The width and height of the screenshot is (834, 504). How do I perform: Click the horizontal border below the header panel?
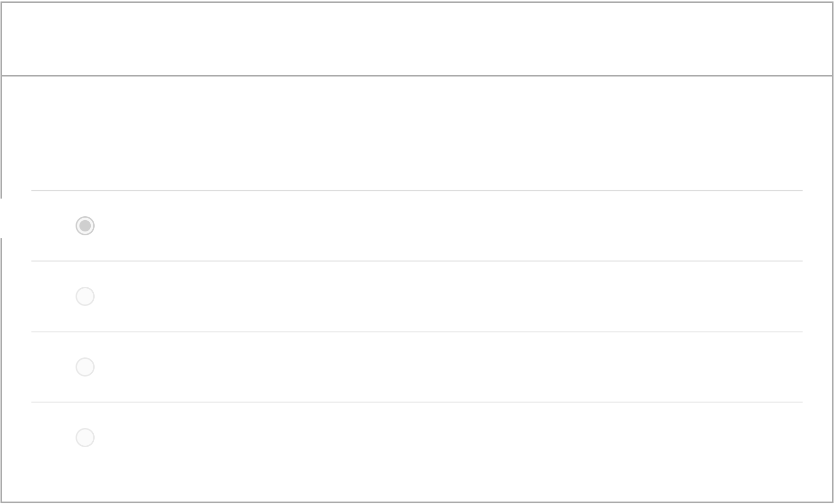pyautogui.click(x=417, y=76)
